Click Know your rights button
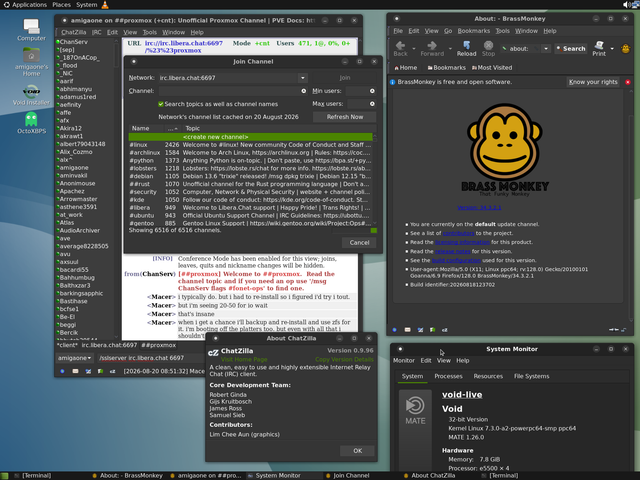Image resolution: width=640 pixels, height=480 pixels. coord(593,82)
